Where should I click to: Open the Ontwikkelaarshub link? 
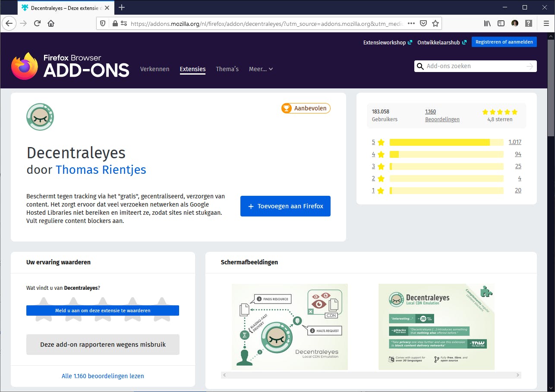point(442,42)
